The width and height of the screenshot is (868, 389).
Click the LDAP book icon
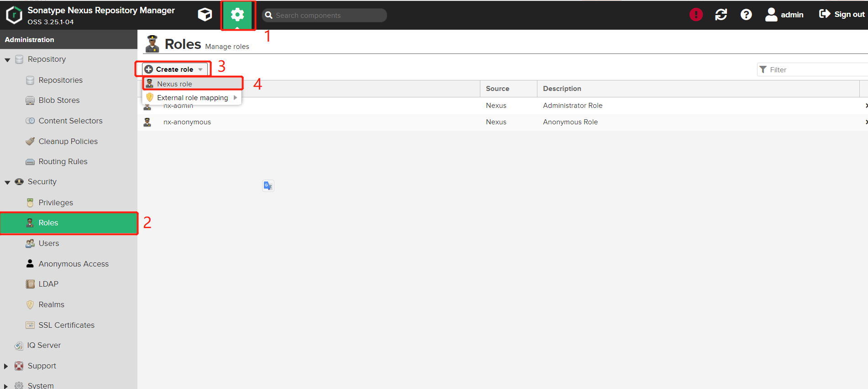pyautogui.click(x=30, y=284)
